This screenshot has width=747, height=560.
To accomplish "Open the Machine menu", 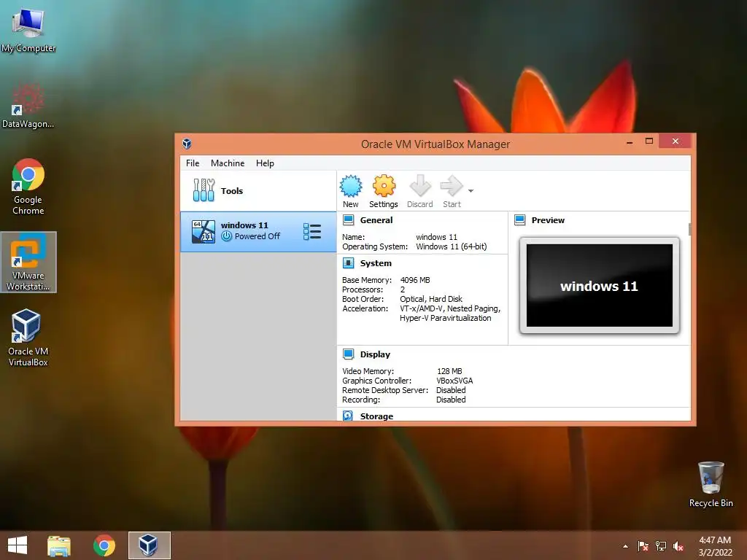I will (228, 163).
